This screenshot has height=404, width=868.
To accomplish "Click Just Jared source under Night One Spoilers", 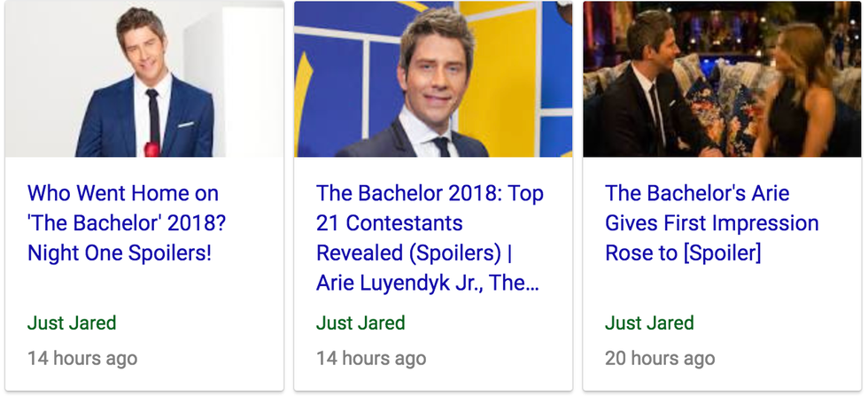I will pyautogui.click(x=72, y=323).
